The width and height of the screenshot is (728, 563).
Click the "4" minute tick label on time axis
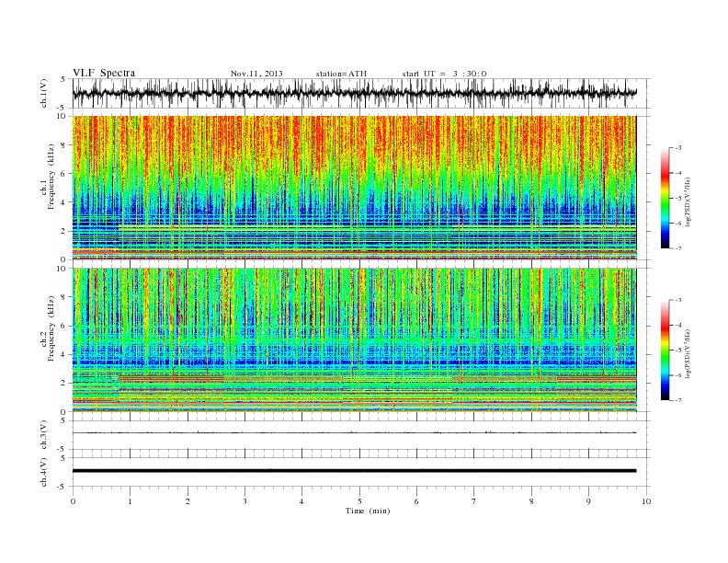pos(302,501)
